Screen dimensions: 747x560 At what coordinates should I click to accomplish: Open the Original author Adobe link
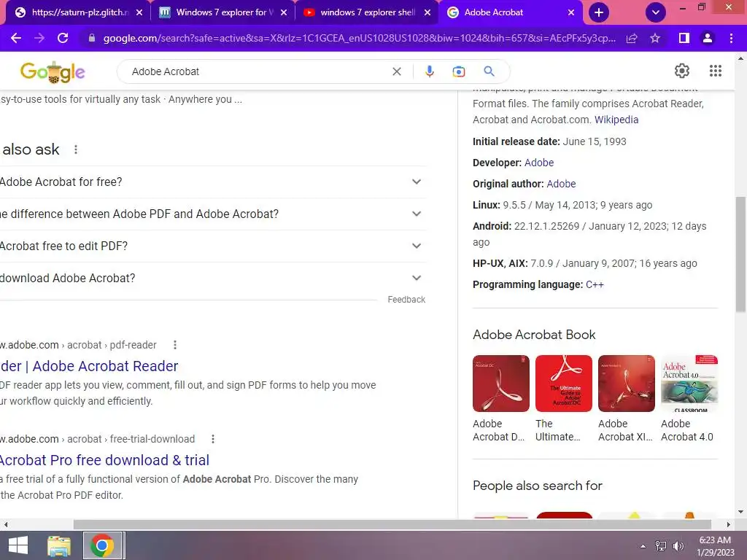561,184
